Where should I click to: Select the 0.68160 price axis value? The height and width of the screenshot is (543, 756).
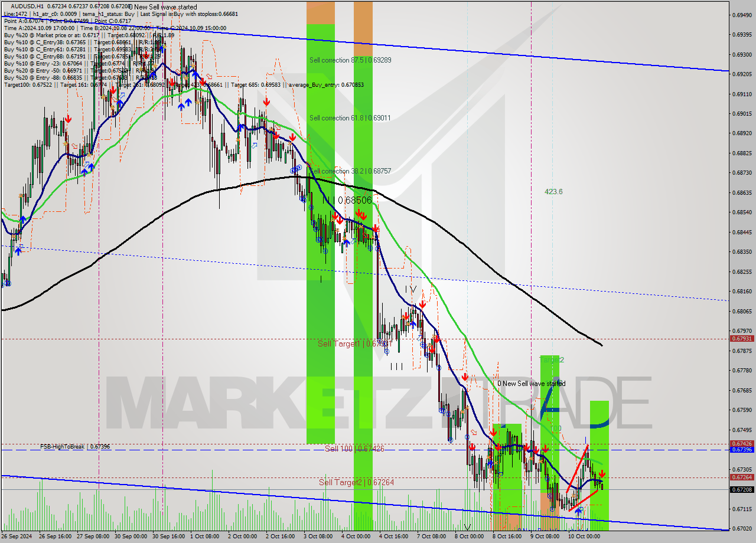point(742,292)
